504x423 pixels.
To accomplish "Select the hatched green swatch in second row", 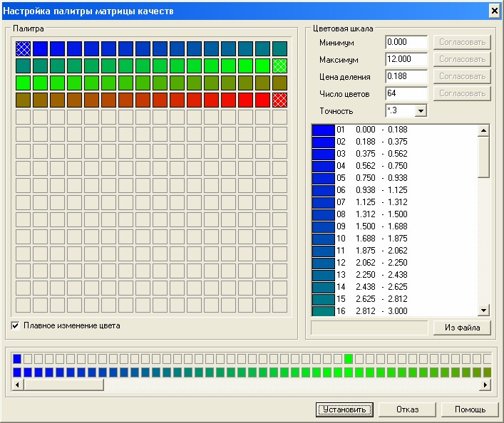I will pyautogui.click(x=279, y=66).
